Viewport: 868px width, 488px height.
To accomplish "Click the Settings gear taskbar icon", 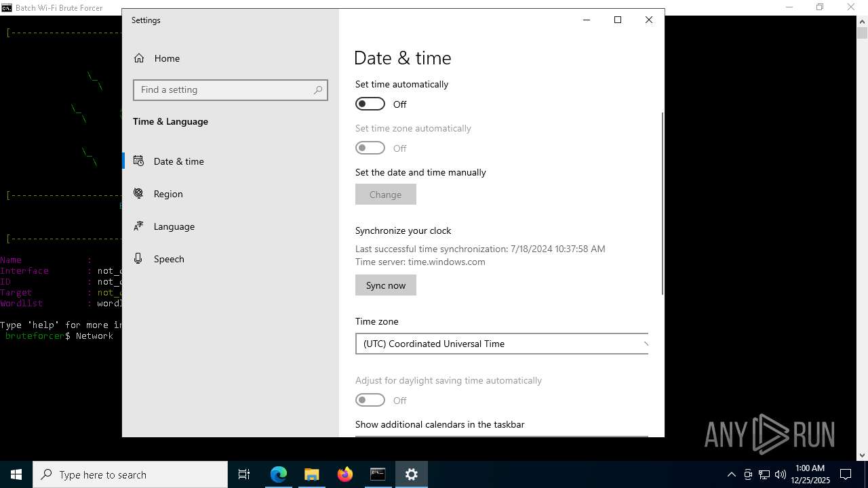I will tap(412, 474).
